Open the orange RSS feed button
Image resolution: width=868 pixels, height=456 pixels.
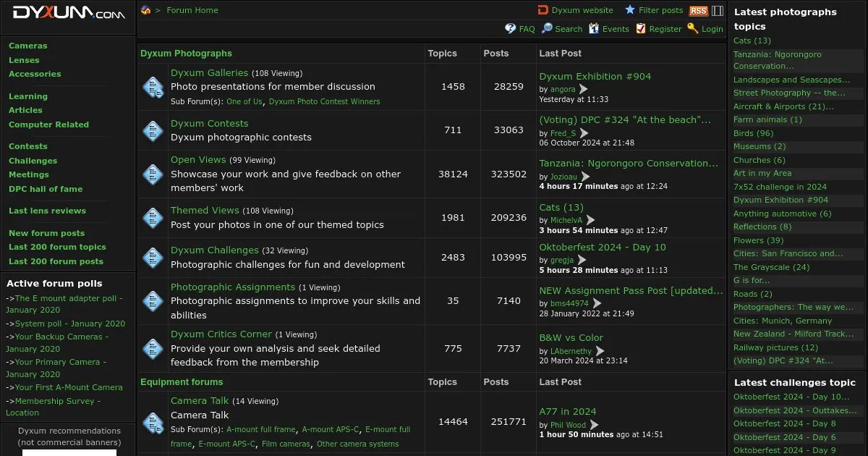699,11
